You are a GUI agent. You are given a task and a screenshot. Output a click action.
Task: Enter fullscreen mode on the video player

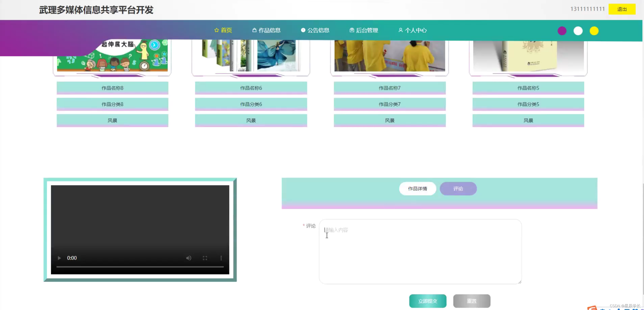tap(205, 258)
